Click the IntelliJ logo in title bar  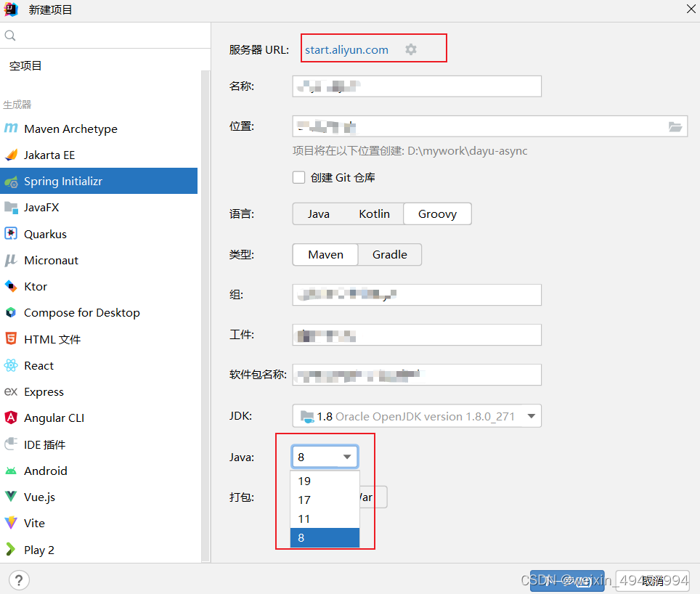coord(11,9)
